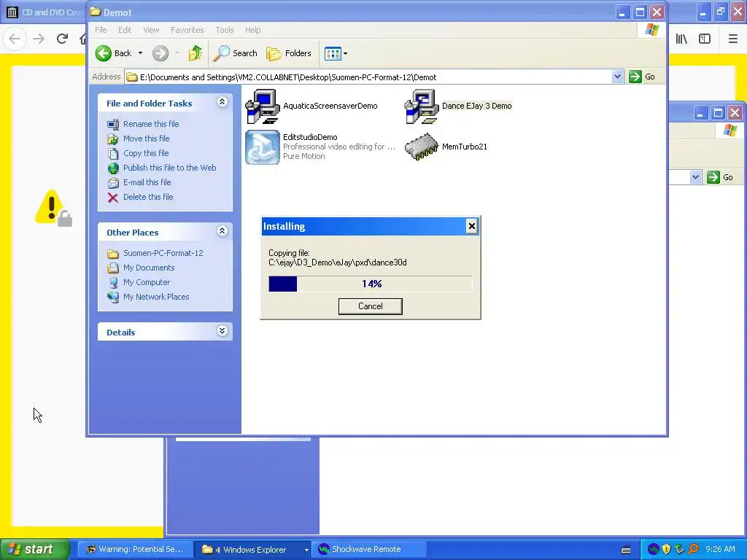Click Cancel in the Installing dialog
Screen dimensions: 747x560
370,306
